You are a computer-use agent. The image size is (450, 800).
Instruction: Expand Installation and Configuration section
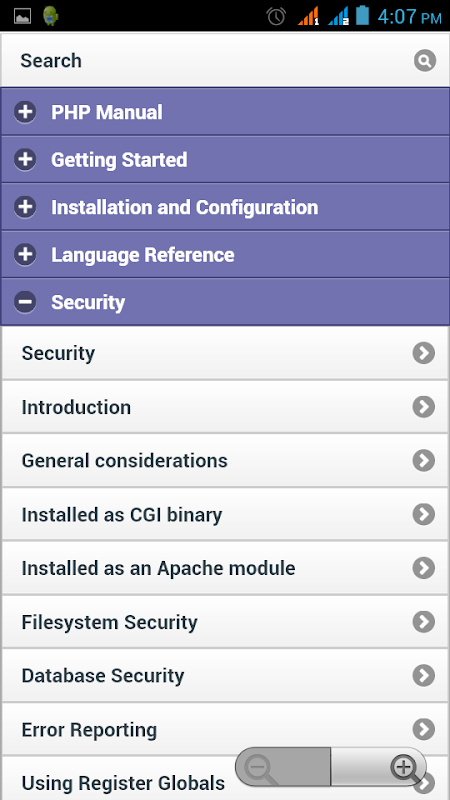(x=225, y=207)
